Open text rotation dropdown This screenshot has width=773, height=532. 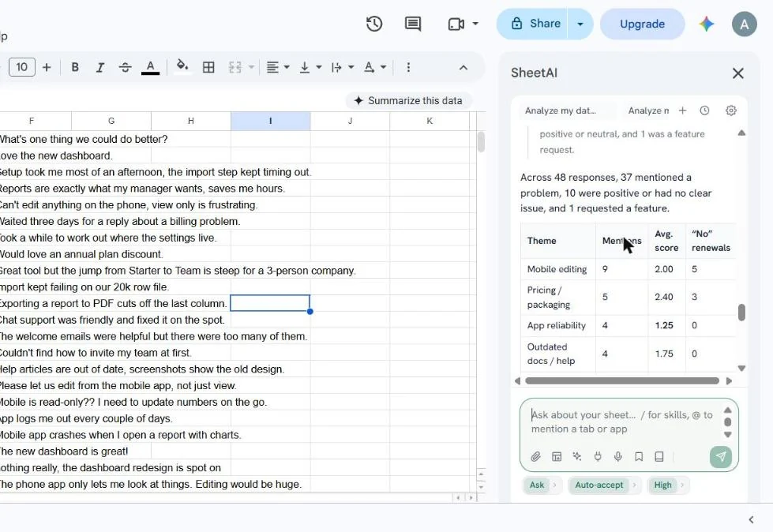point(375,67)
